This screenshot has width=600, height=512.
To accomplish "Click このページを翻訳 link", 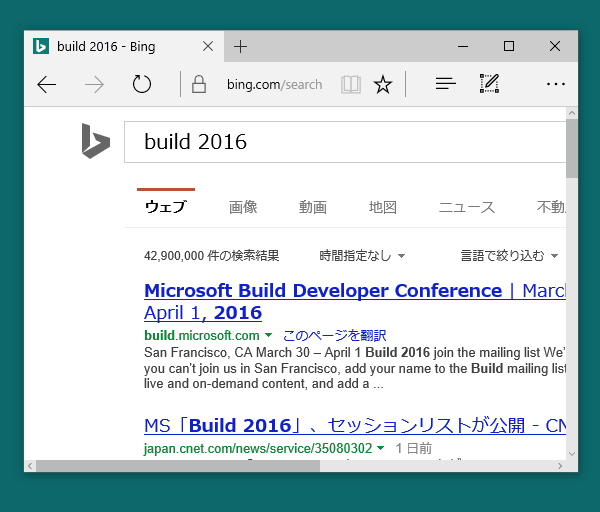I will pos(334,336).
